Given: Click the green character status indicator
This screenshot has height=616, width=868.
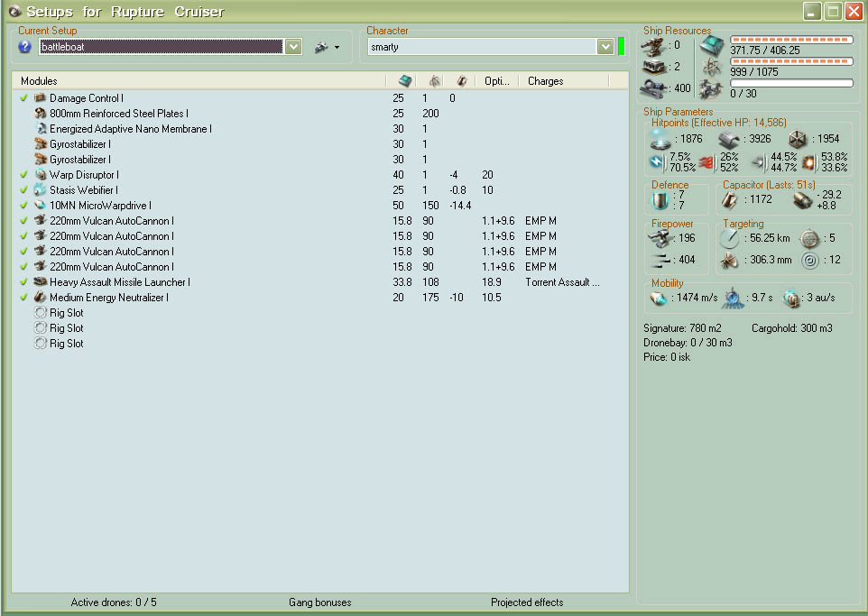Looking at the screenshot, I should (x=621, y=47).
